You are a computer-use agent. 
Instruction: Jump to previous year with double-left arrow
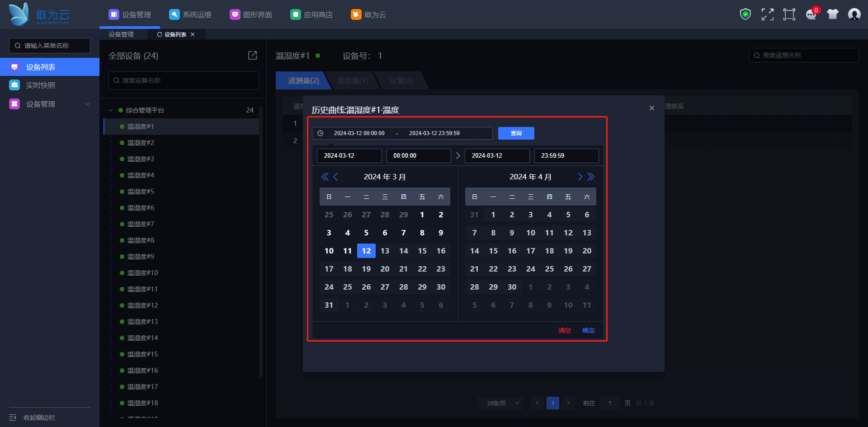click(x=325, y=177)
